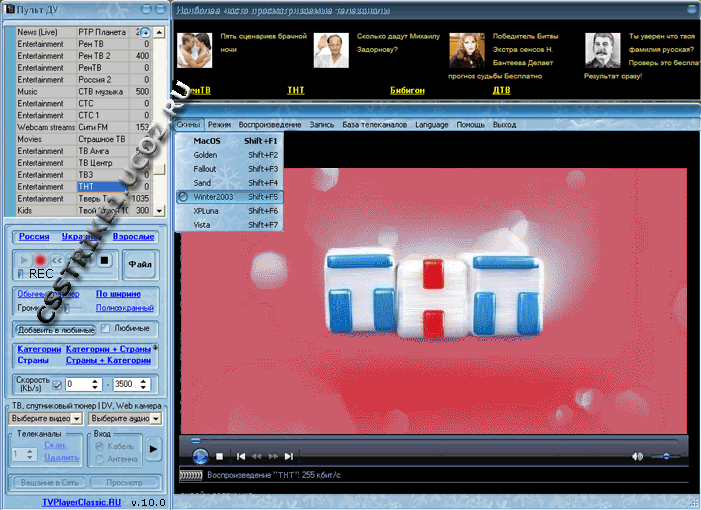Sort by Категории link
The width and height of the screenshot is (701, 510).
39,349
